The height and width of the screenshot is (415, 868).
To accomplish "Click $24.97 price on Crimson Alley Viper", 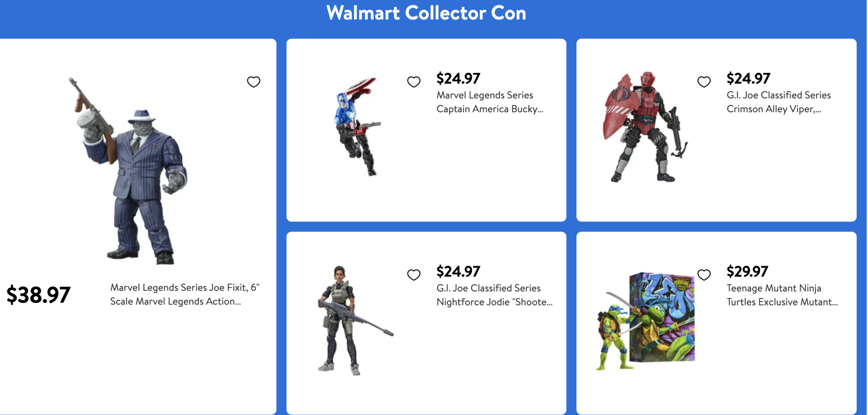I will click(748, 79).
